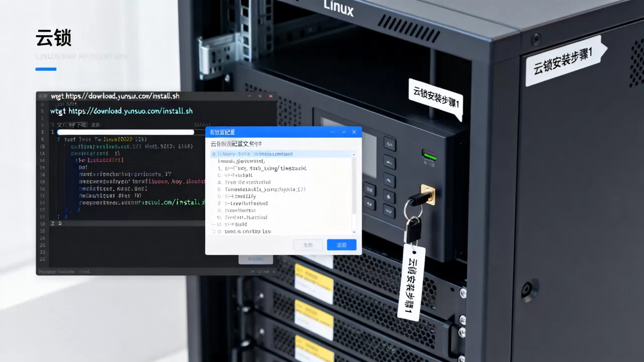Maximize the blue-titled config dialog
The image size is (644, 362).
[x=343, y=132]
